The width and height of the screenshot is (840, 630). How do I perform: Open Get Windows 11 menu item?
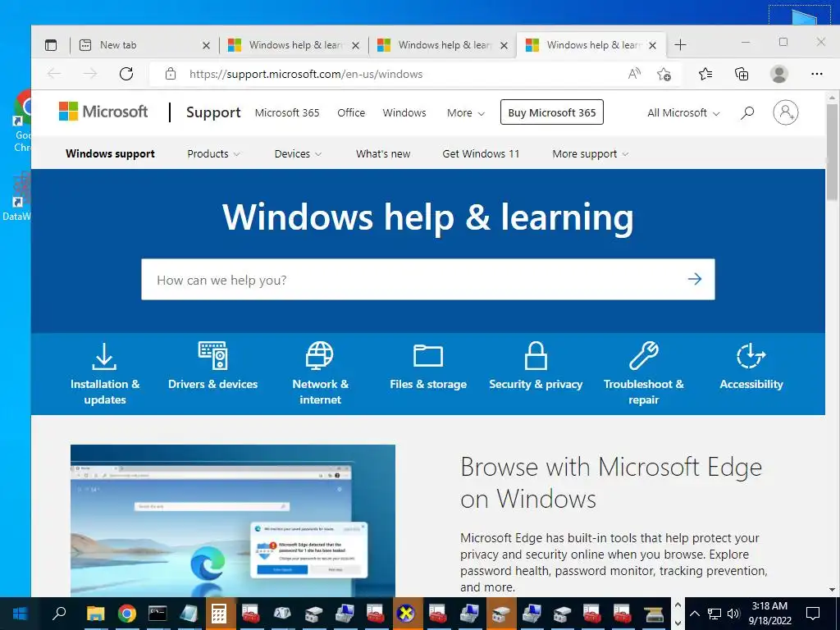[x=481, y=153]
